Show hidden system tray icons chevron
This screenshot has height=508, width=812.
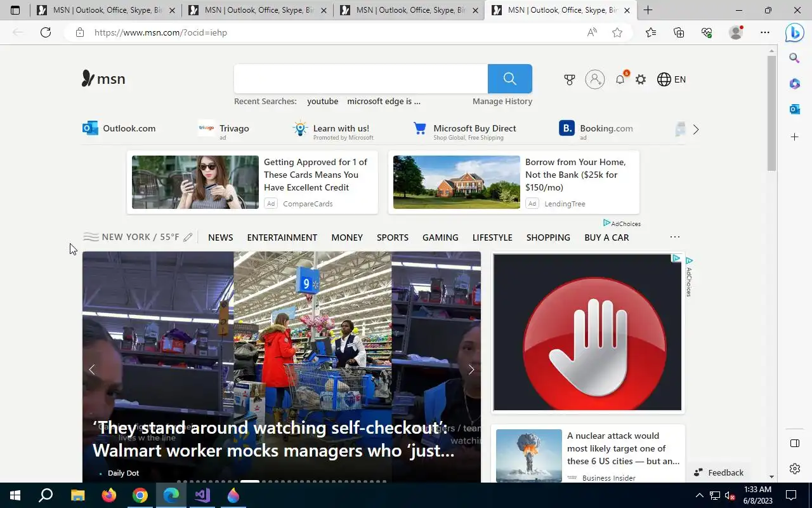click(700, 495)
